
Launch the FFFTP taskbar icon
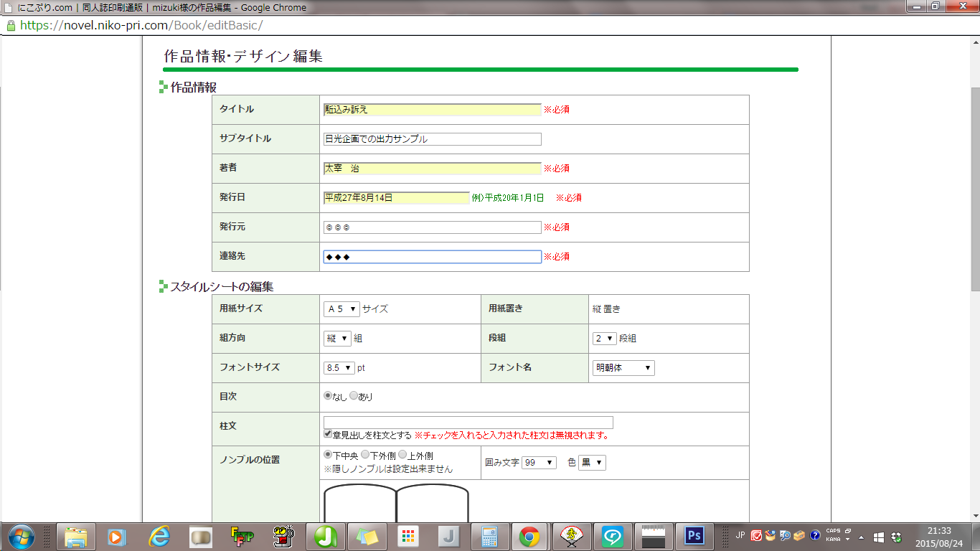(241, 536)
